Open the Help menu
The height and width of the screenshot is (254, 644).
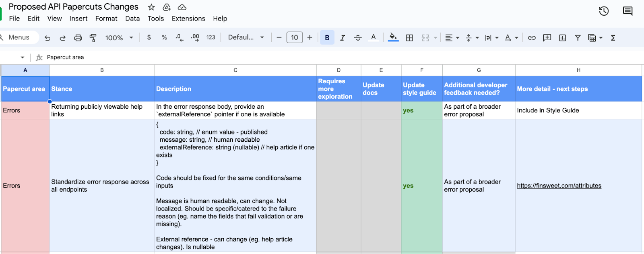220,19
